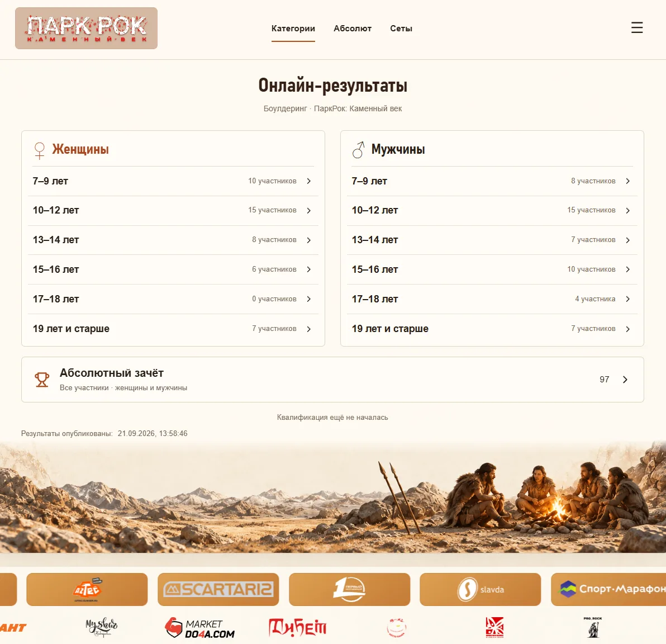This screenshot has width=666, height=644.
Task: Open the Aztec sponsor logo
Action: (87, 589)
